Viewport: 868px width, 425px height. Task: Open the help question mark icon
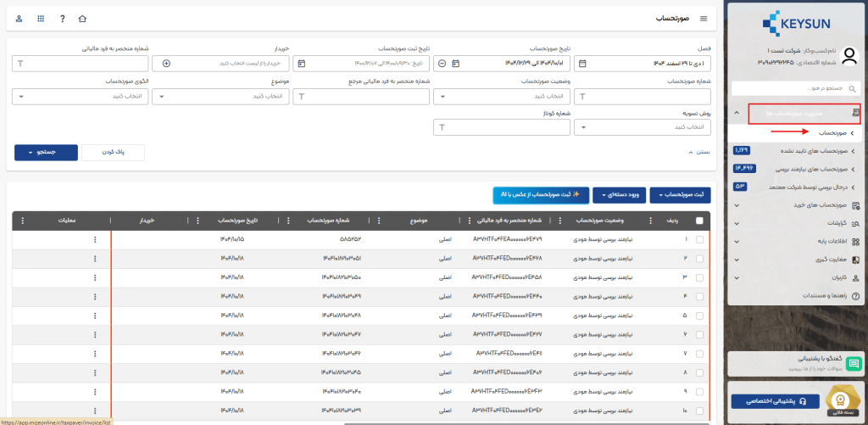tap(62, 18)
